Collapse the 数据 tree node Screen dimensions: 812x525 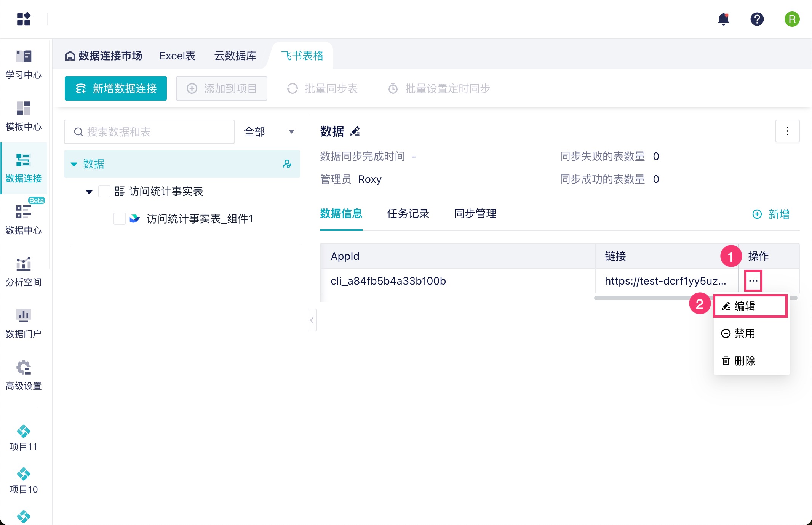click(x=74, y=164)
